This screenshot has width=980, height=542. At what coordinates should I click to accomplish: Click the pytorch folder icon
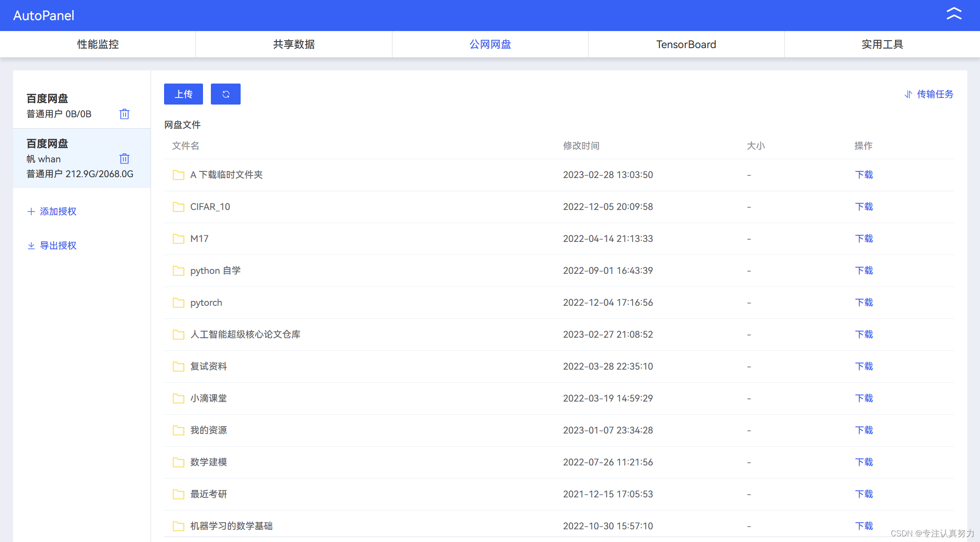(178, 302)
